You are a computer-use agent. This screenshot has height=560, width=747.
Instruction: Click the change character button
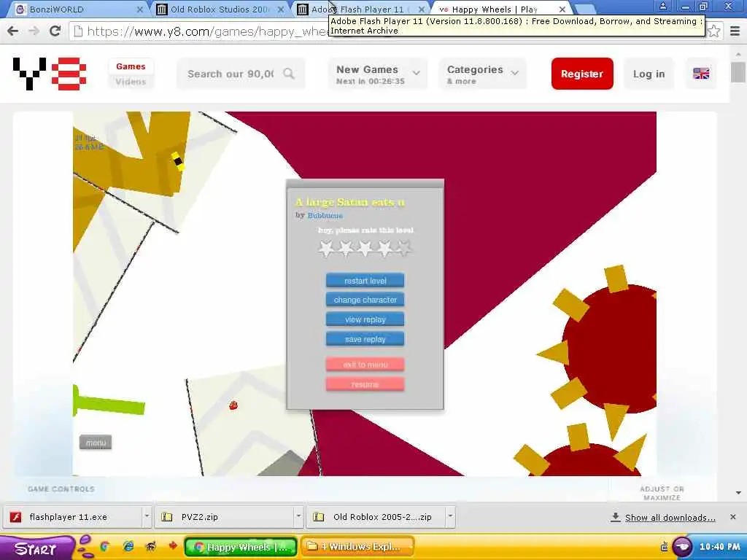pyautogui.click(x=365, y=300)
